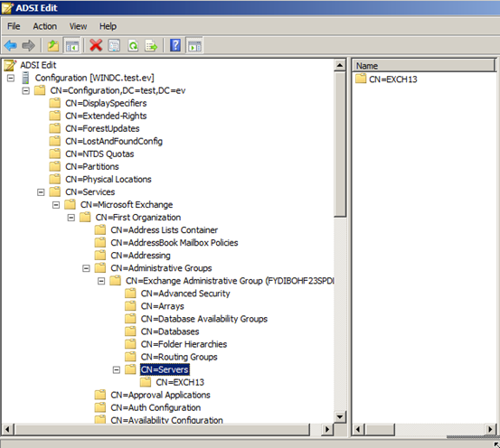Image resolution: width=500 pixels, height=448 pixels.
Task: Click the red Delete X icon
Action: pyautogui.click(x=96, y=45)
